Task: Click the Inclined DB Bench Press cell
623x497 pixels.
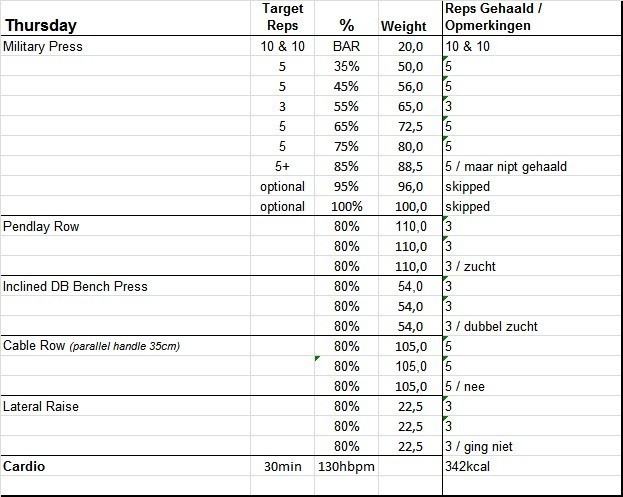Action: 75,286
